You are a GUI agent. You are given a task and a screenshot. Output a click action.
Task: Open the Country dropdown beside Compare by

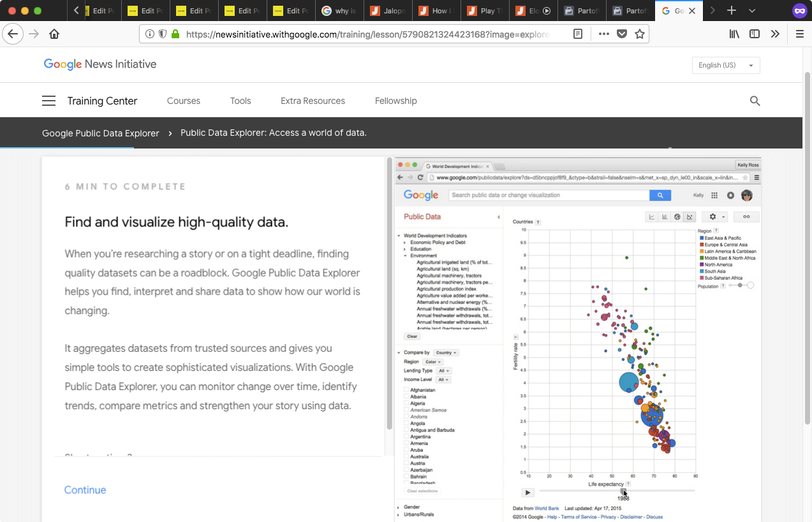point(447,352)
